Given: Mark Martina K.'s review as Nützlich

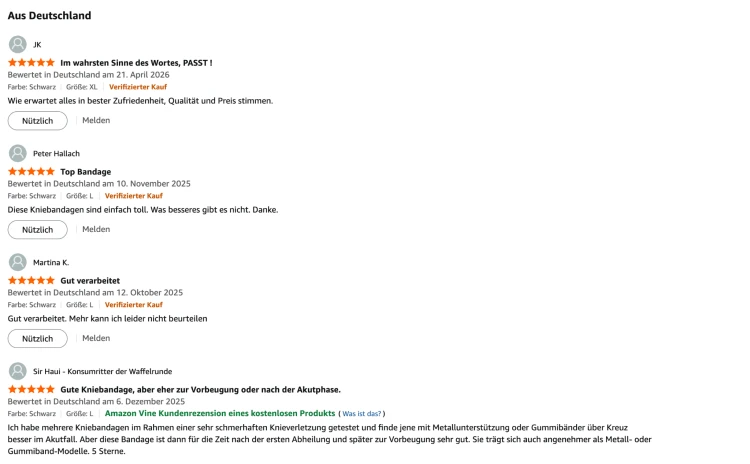Looking at the screenshot, I should [37, 339].
